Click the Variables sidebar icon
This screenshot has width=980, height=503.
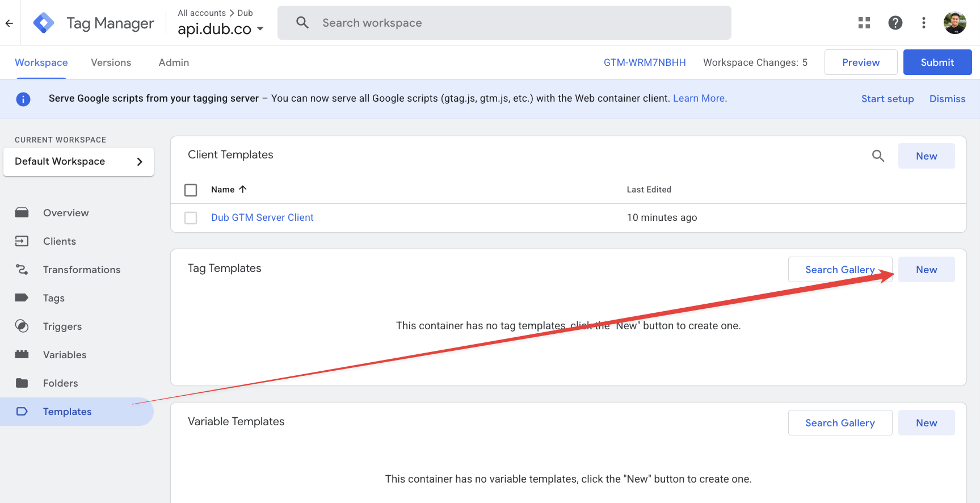(22, 355)
